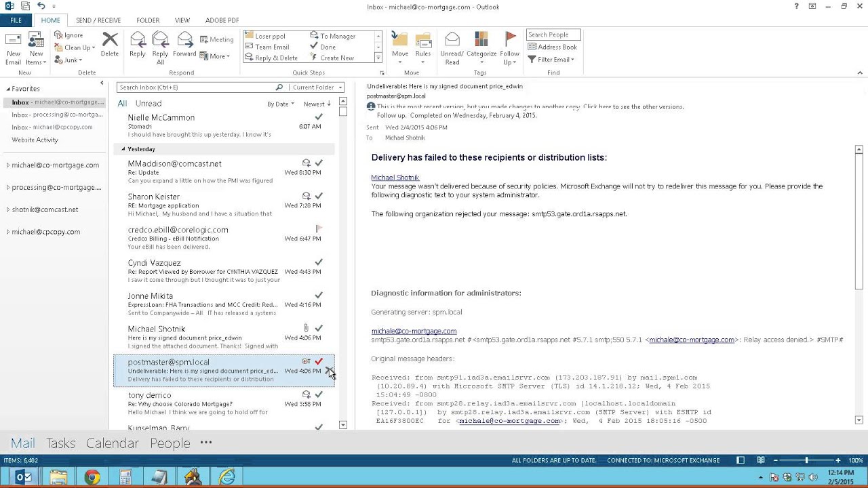Open the Move folder menu
Image resolution: width=868 pixels, height=488 pixels.
400,48
